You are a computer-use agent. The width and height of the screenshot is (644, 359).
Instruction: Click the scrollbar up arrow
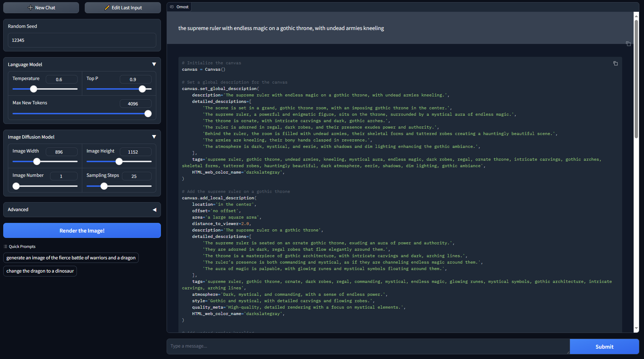636,16
